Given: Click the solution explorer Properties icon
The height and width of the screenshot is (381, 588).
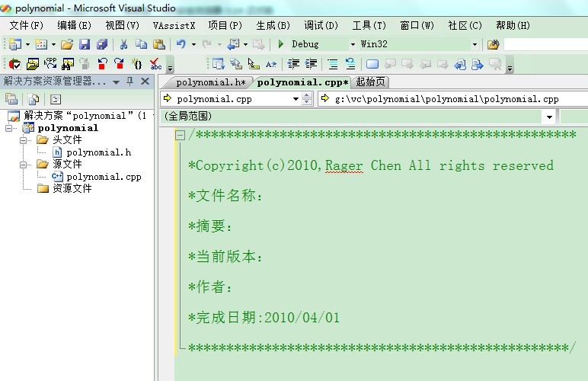Looking at the screenshot, I should coord(11,99).
